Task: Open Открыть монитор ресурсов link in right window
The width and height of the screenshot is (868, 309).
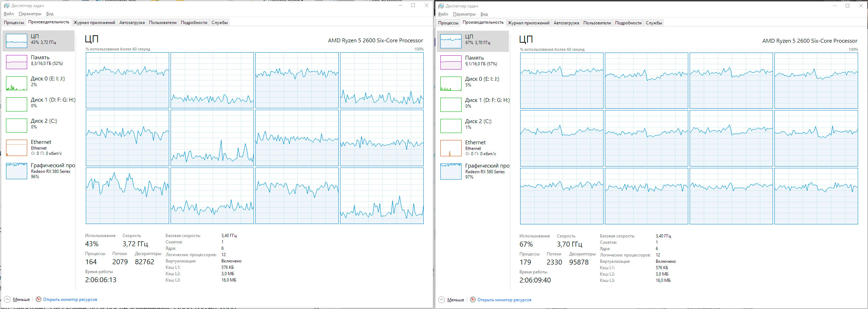Action: [504, 300]
